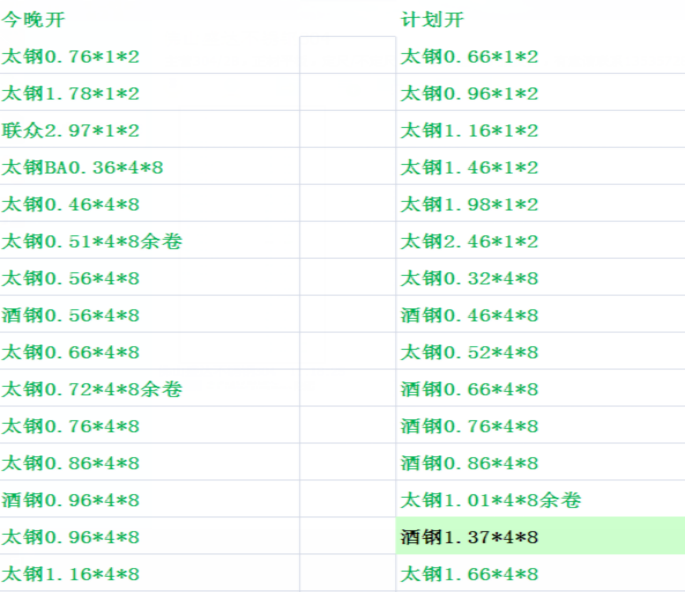Image resolution: width=686 pixels, height=592 pixels.
Task: Select cell 太钢0.66*1*2
Action: (x=541, y=56)
